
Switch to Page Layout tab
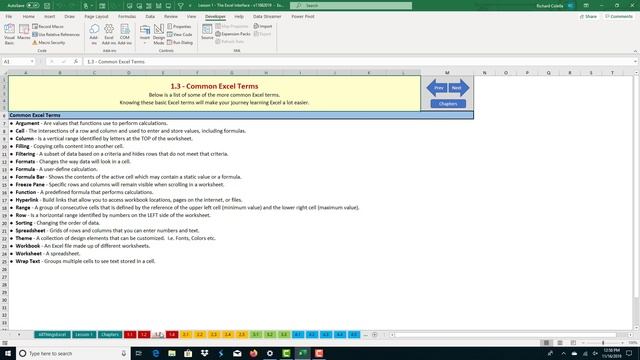point(96,17)
